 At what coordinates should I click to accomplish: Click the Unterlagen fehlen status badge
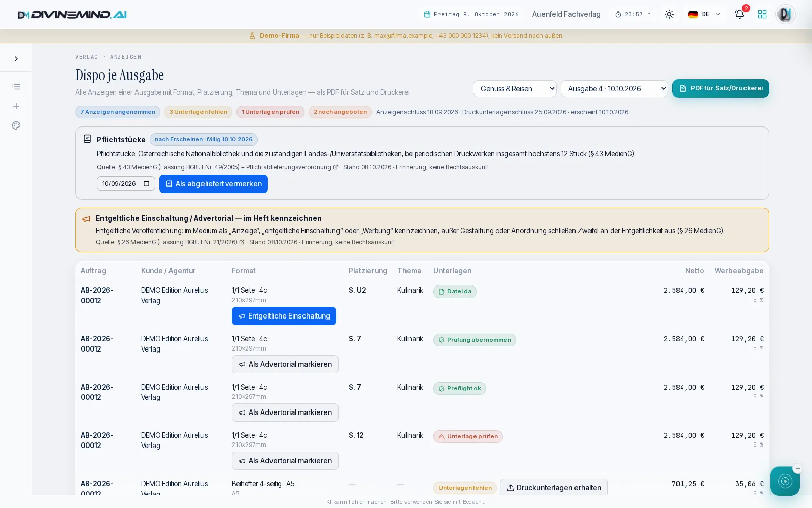click(465, 488)
